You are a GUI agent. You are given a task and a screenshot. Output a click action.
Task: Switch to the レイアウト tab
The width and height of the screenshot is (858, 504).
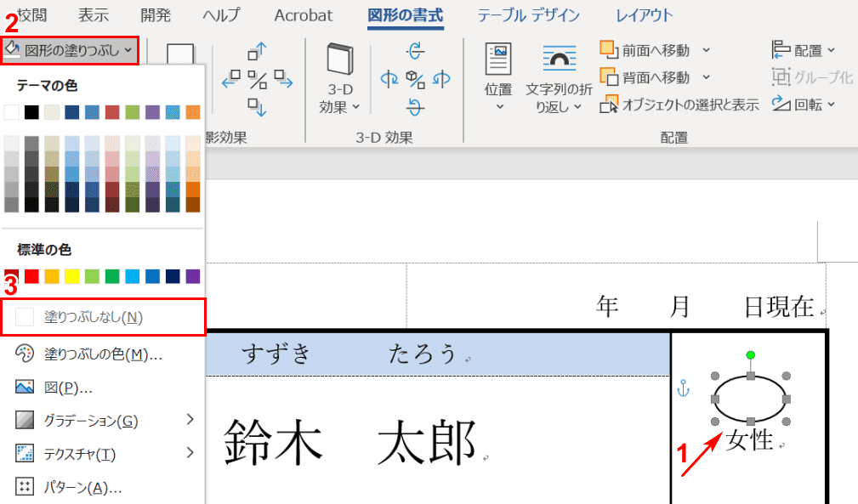click(644, 15)
